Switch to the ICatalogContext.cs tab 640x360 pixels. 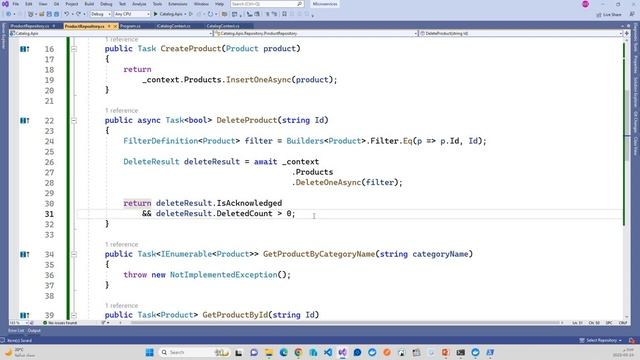point(173,26)
